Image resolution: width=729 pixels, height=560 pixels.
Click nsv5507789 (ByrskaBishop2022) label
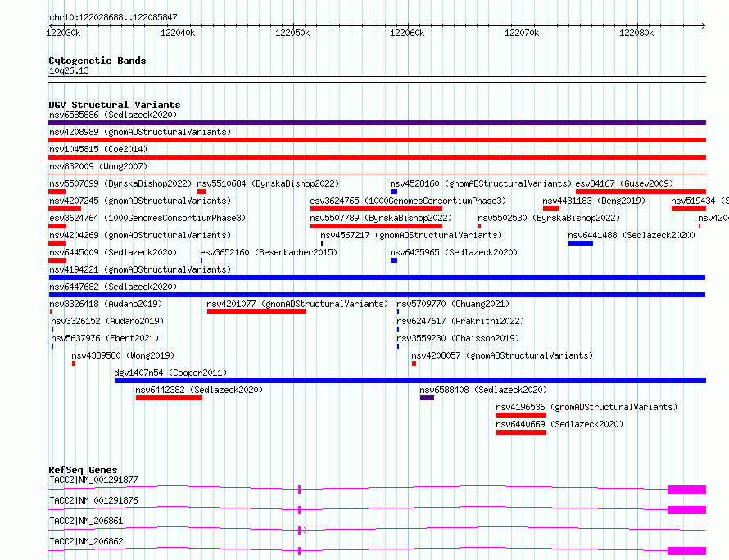(x=381, y=218)
